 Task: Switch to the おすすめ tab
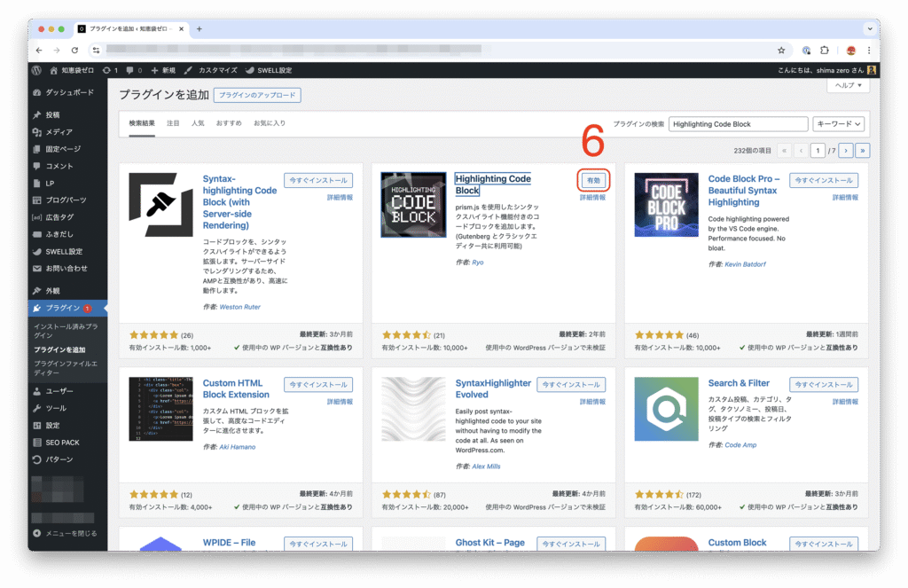click(x=229, y=123)
